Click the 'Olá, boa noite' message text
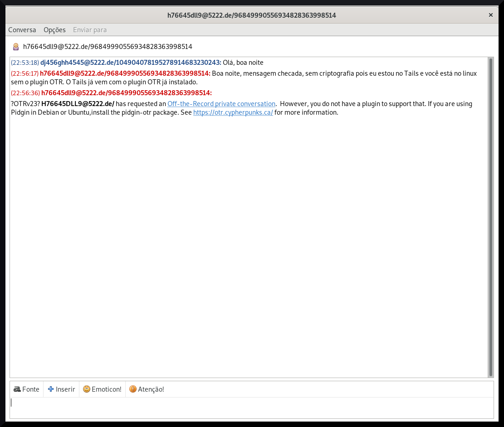The height and width of the screenshot is (427, 504). (243, 63)
